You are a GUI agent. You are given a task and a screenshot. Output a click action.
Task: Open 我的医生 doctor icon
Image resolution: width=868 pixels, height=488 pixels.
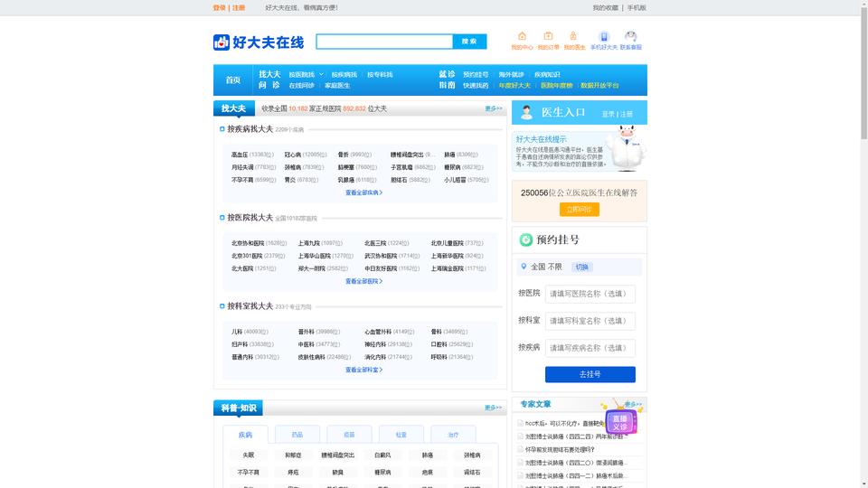573,36
